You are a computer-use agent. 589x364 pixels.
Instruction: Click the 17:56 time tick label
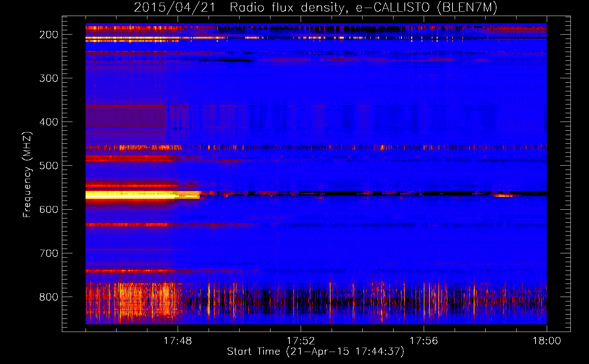pos(424,341)
